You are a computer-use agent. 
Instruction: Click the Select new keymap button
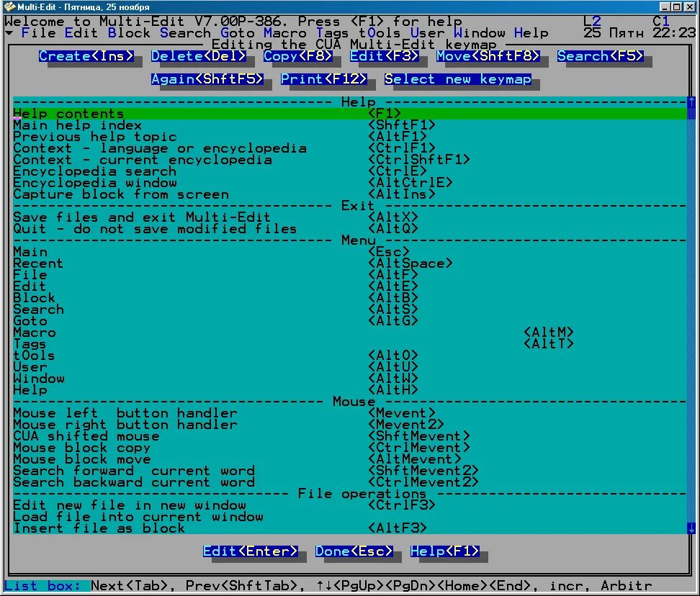coord(459,79)
